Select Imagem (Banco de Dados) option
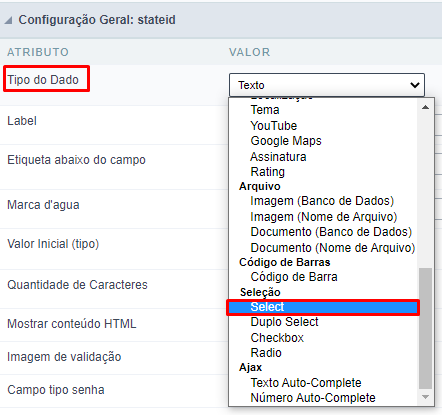 click(322, 201)
